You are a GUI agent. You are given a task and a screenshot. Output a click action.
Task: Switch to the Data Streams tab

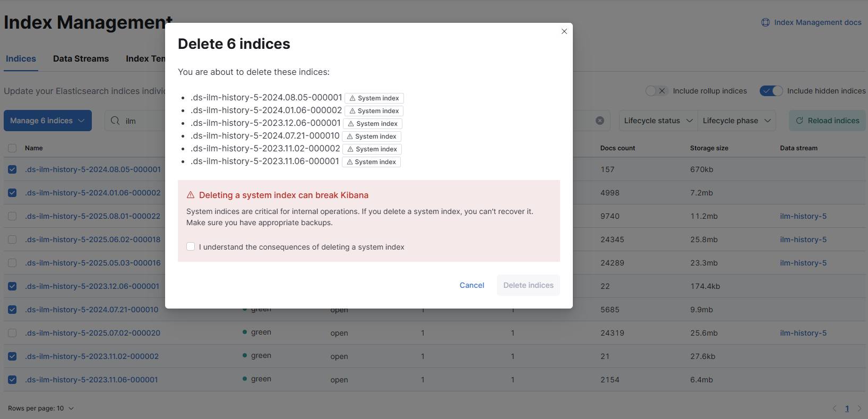(81, 58)
